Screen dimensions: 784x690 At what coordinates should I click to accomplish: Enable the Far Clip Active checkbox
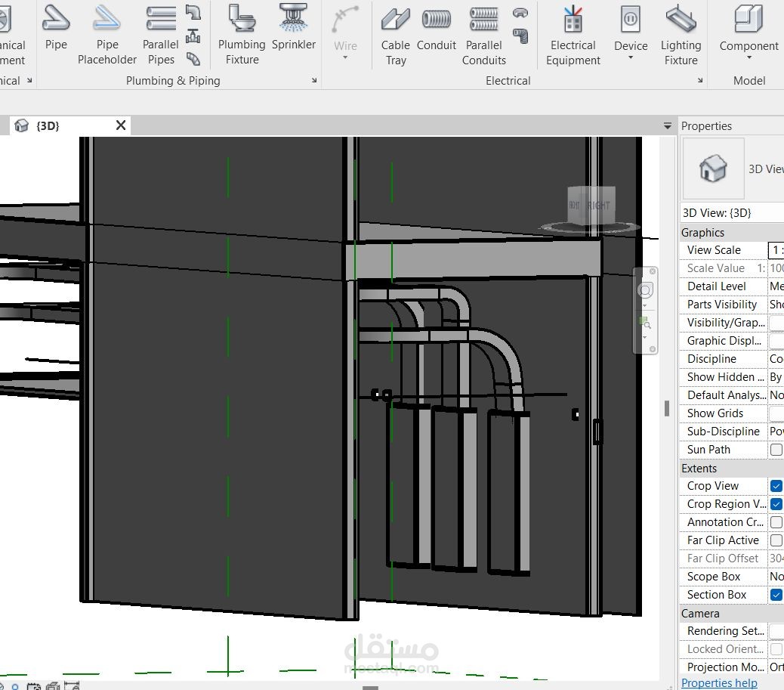776,540
